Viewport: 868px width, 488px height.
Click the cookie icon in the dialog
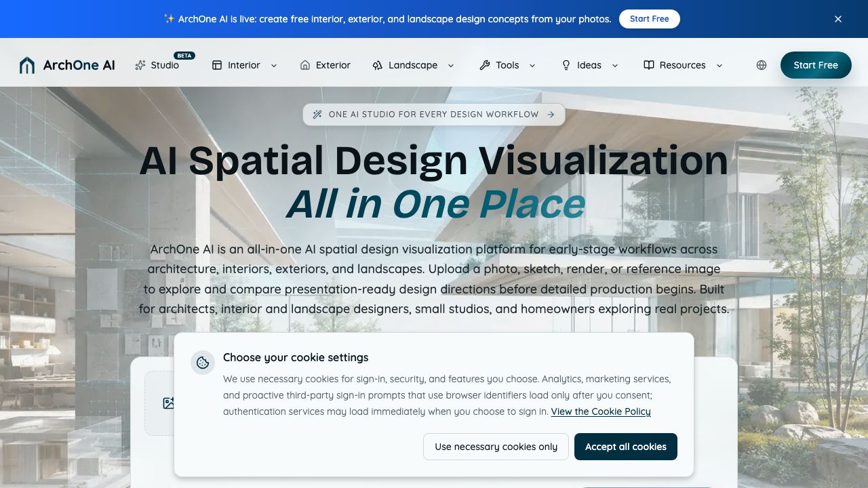(x=203, y=363)
